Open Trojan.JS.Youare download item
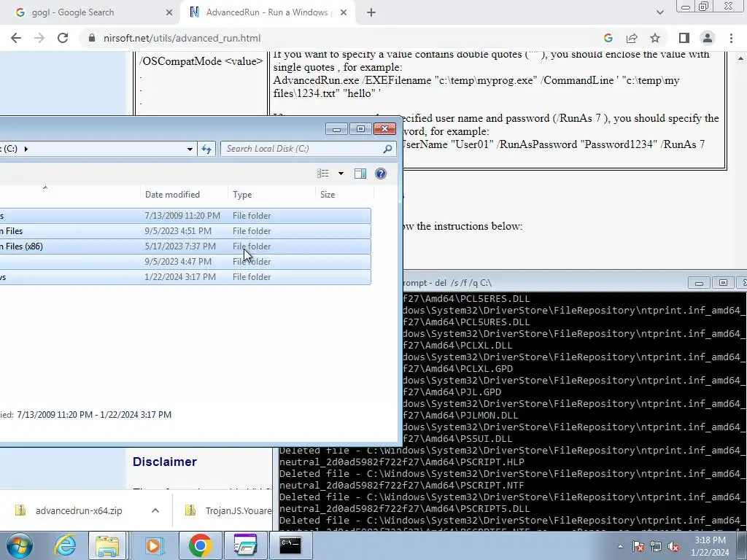 pyautogui.click(x=228, y=510)
